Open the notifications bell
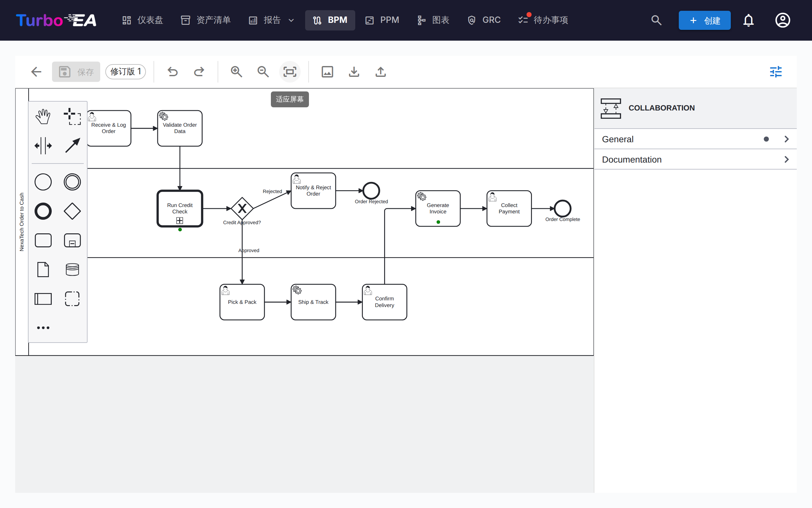812x508 pixels. [x=749, y=21]
